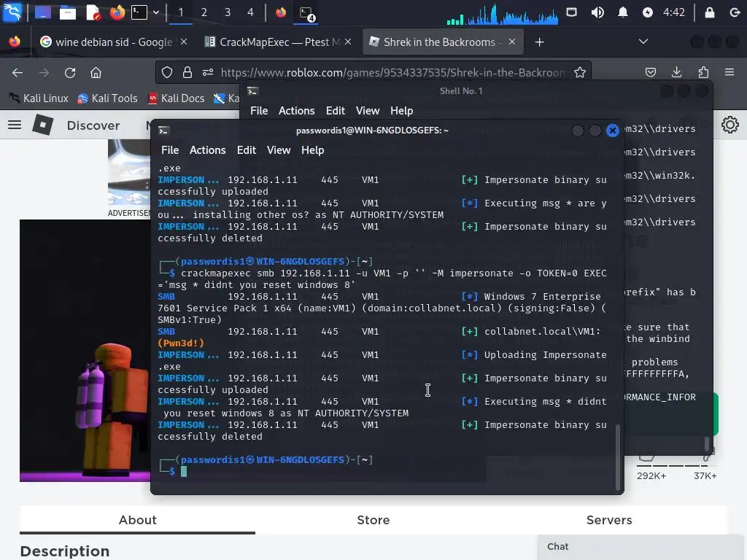Open terminal emulator from panel
747x560 pixels.
click(139, 12)
